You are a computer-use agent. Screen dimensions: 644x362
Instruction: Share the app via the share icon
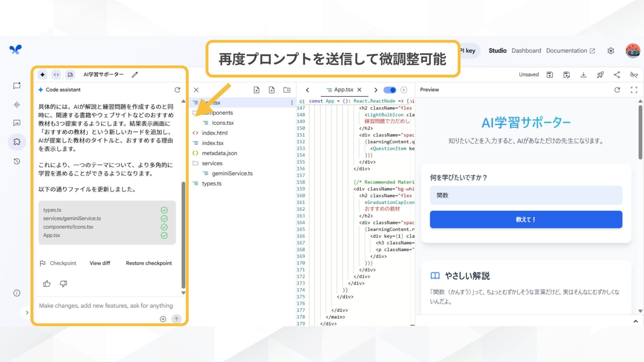(617, 74)
